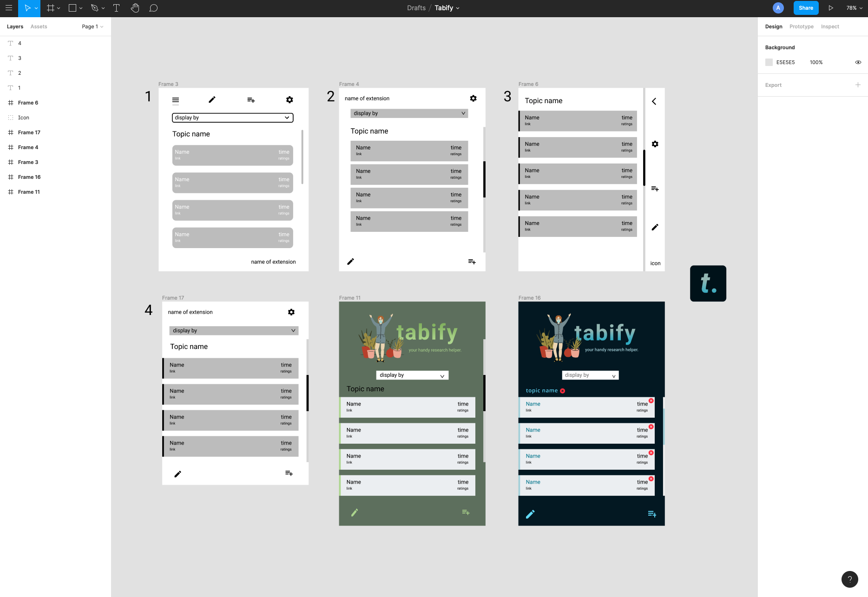This screenshot has width=868, height=597.
Task: Open the Figma main hamburger menu
Action: 9,8
